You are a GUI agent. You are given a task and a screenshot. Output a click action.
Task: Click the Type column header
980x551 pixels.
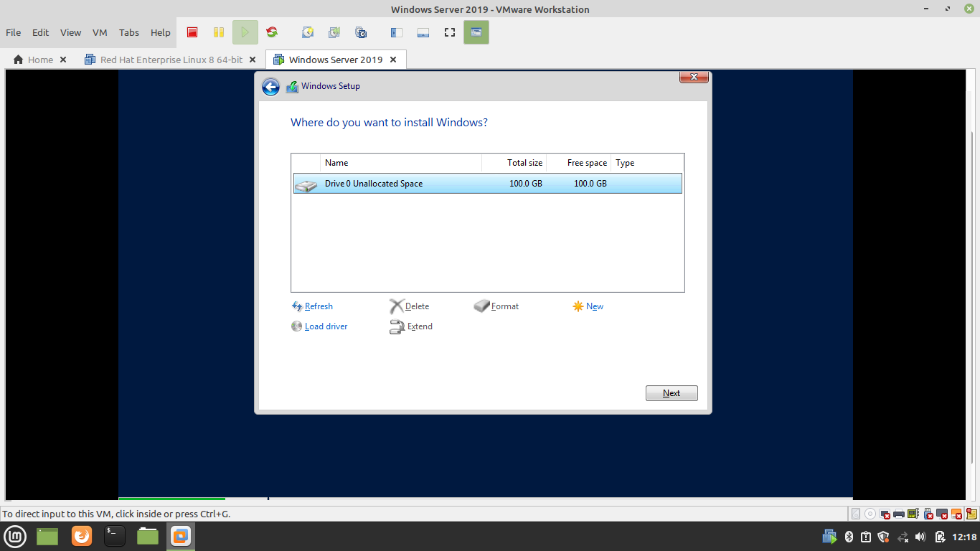point(647,163)
